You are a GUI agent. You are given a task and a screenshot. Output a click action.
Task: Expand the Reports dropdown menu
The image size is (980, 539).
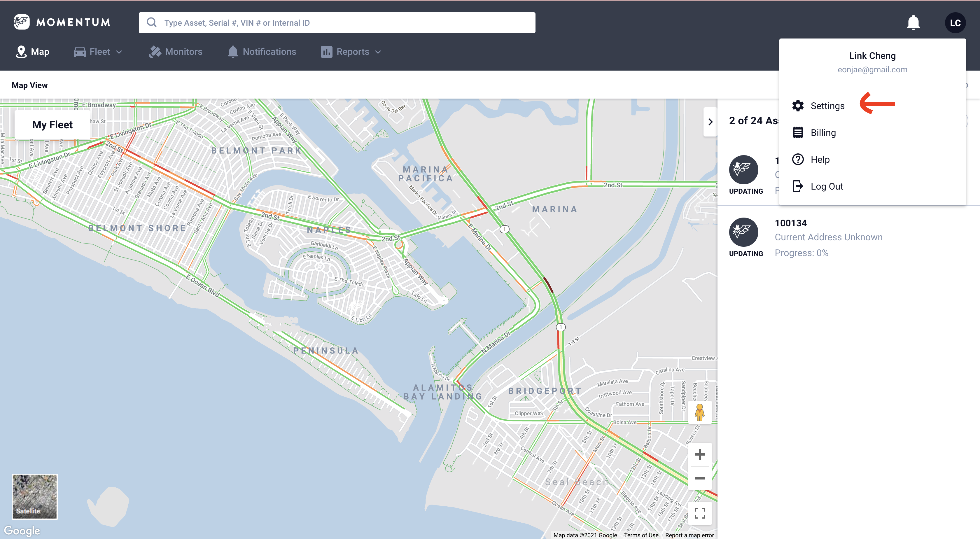[351, 52]
